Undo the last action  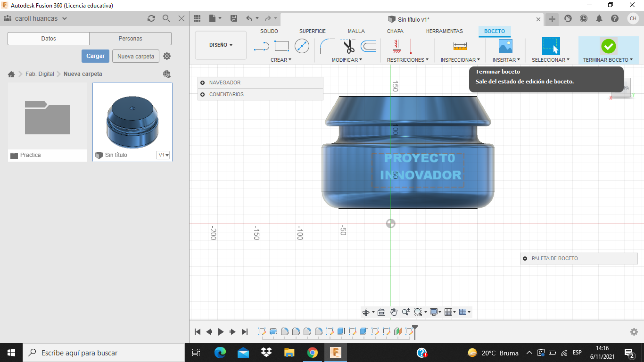coord(249,18)
